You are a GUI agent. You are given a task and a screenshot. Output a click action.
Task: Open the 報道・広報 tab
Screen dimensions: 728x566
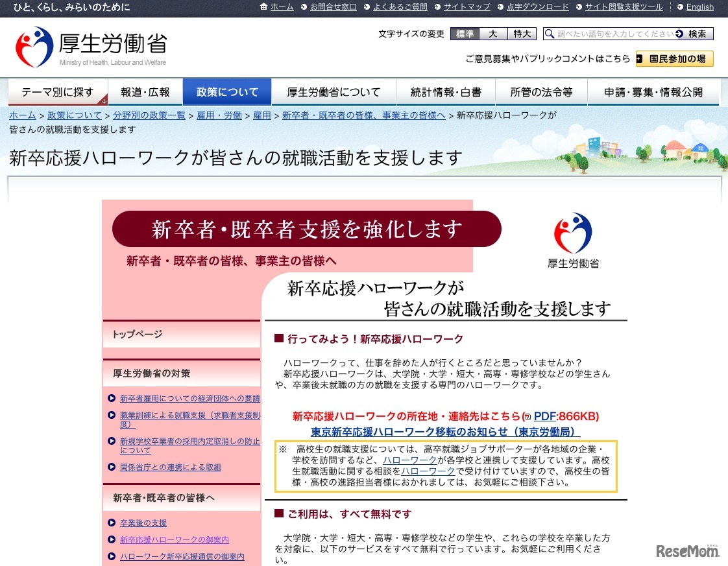145,91
